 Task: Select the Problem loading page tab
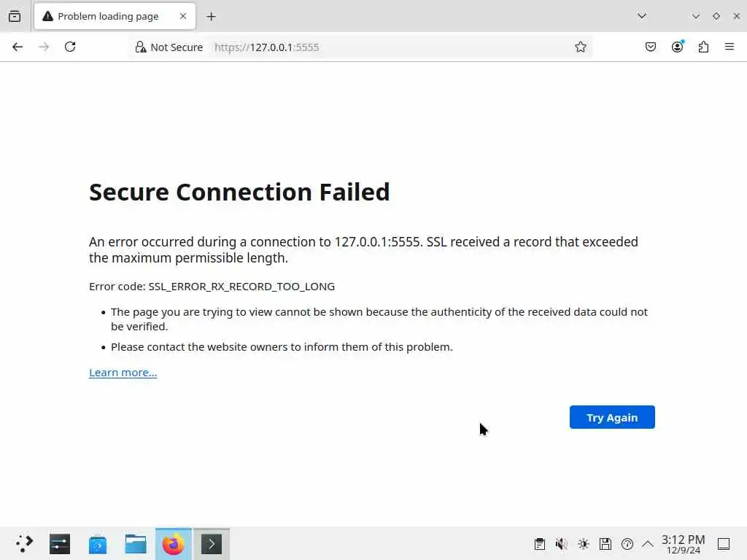(108, 16)
